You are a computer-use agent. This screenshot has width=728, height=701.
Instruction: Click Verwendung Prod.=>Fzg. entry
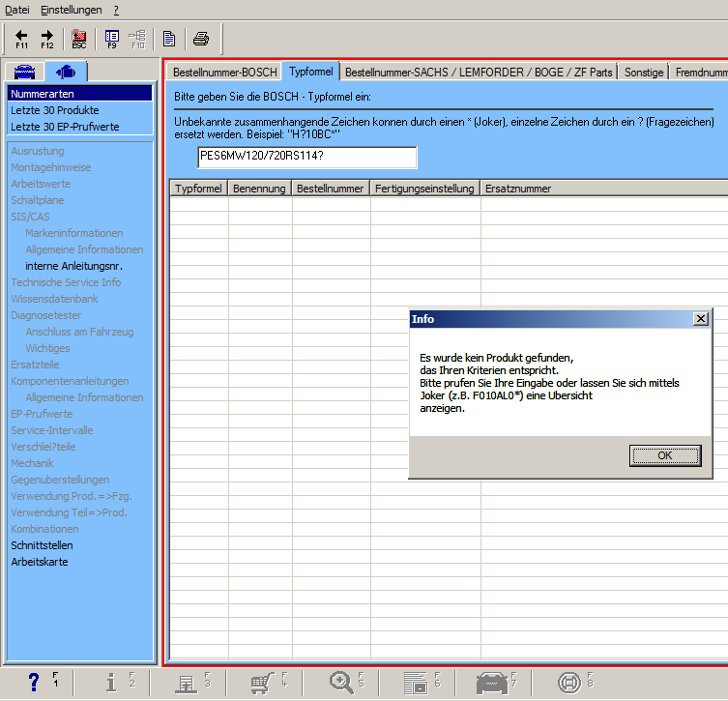coord(72,496)
